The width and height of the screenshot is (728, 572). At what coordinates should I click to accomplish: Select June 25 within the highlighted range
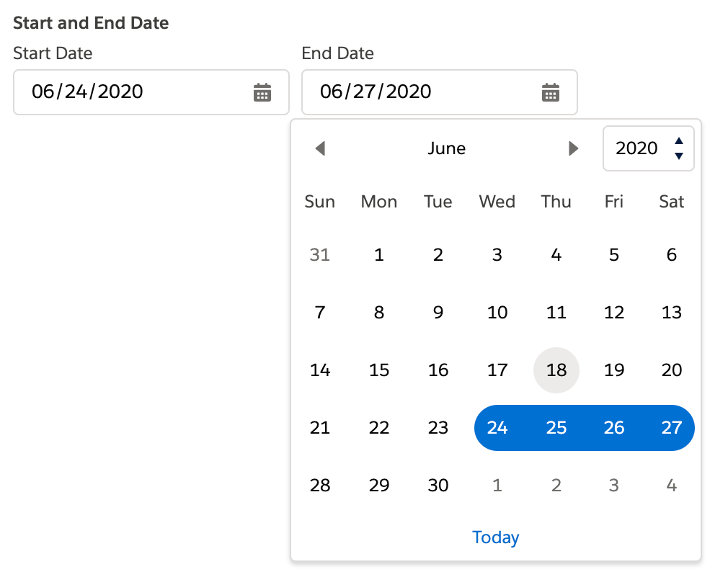(x=556, y=427)
